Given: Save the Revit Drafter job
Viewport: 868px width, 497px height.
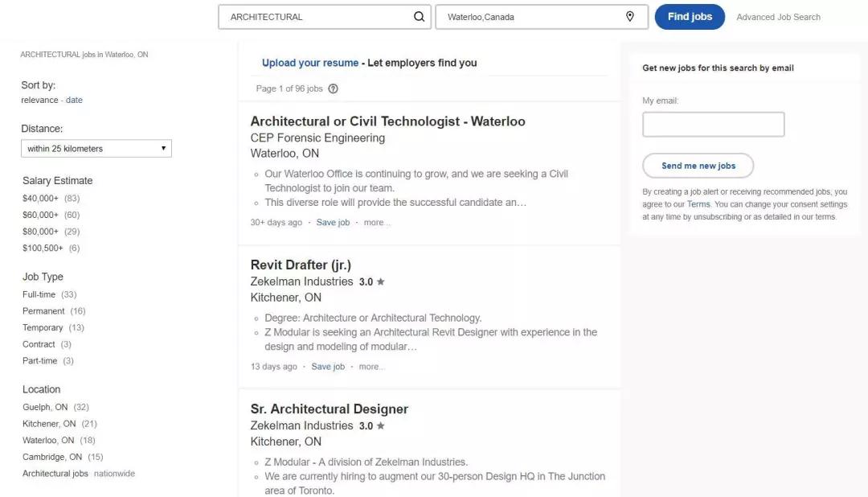Looking at the screenshot, I should (x=328, y=367).
